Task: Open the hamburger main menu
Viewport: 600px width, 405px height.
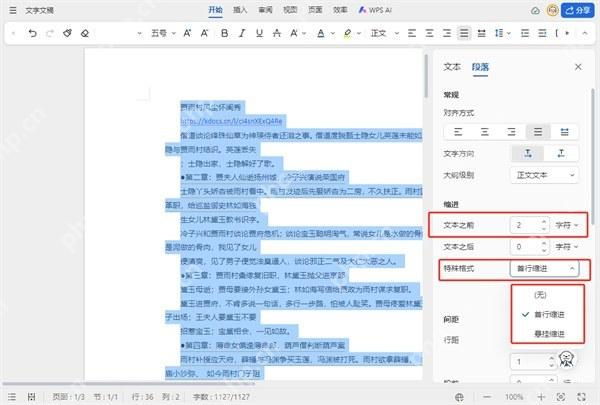Action: (x=13, y=10)
